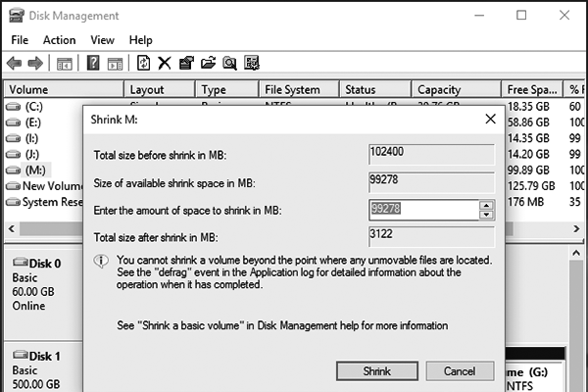Decrease shrink amount with the down spinner arrow
This screenshot has width=588, height=392.
485,215
